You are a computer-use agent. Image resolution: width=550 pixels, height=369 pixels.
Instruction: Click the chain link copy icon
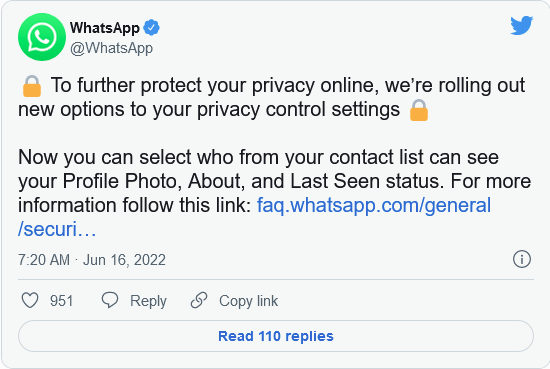pos(199,300)
